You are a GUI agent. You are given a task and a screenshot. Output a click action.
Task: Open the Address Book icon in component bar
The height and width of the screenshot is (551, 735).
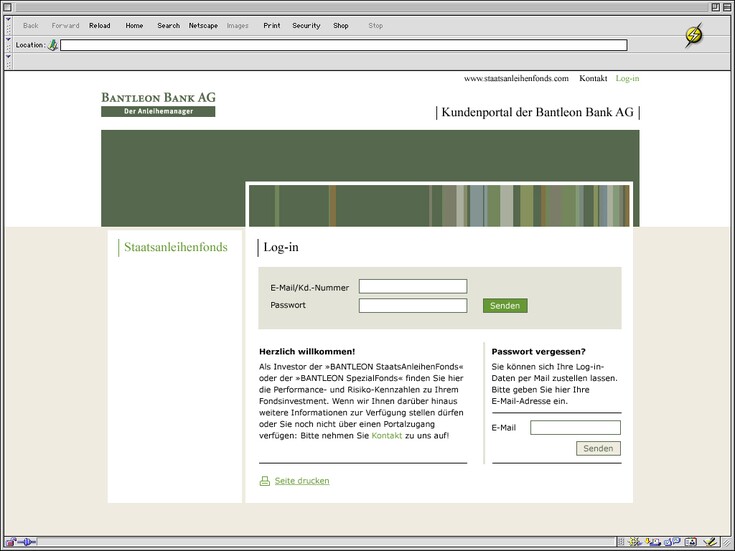click(x=690, y=542)
